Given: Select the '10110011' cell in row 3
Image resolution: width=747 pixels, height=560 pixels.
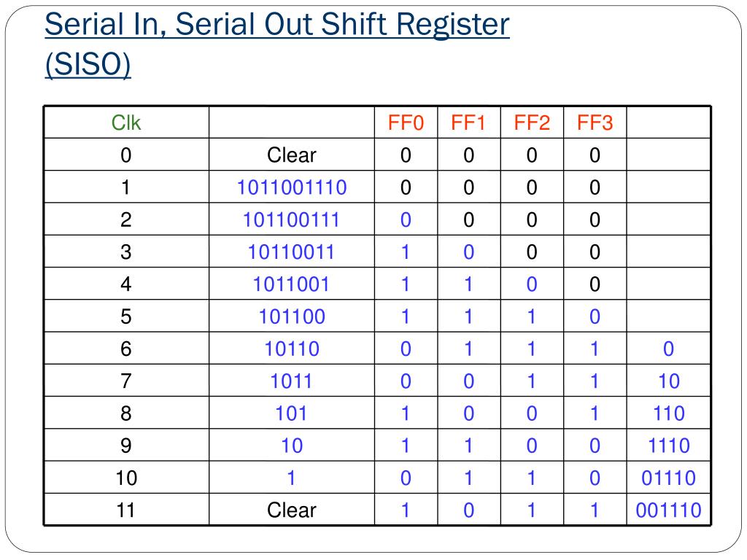Looking at the screenshot, I should point(292,252).
